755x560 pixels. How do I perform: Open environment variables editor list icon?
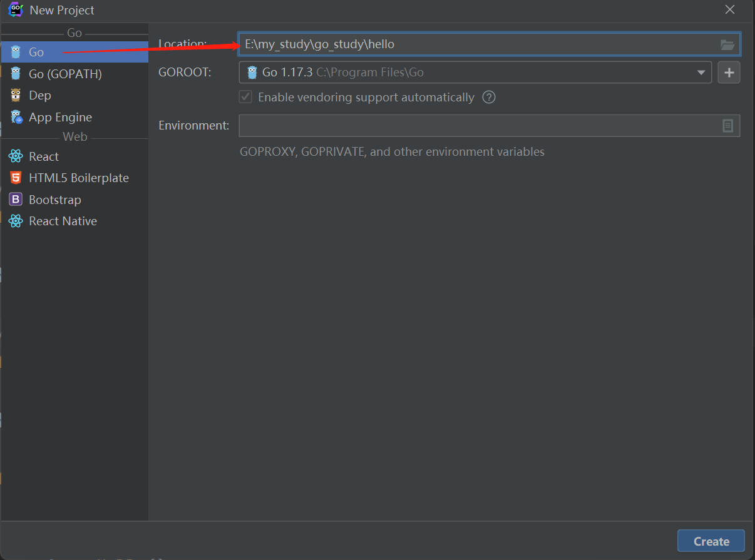(x=728, y=126)
